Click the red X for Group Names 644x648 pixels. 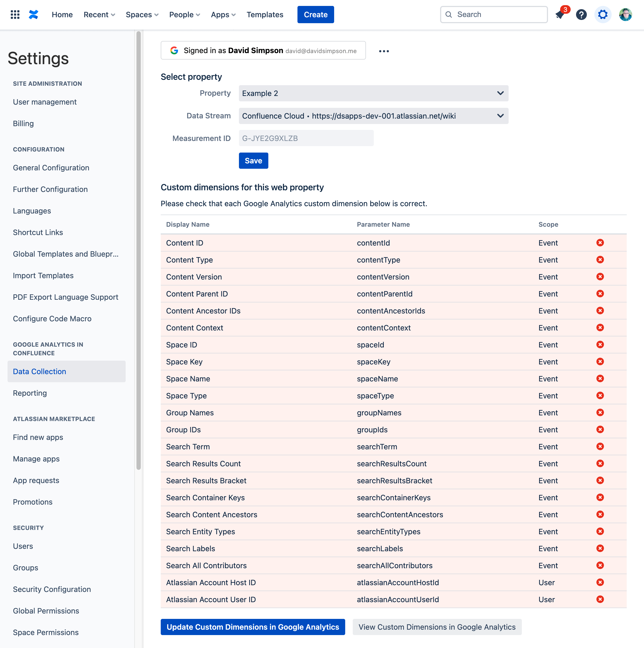coord(600,412)
